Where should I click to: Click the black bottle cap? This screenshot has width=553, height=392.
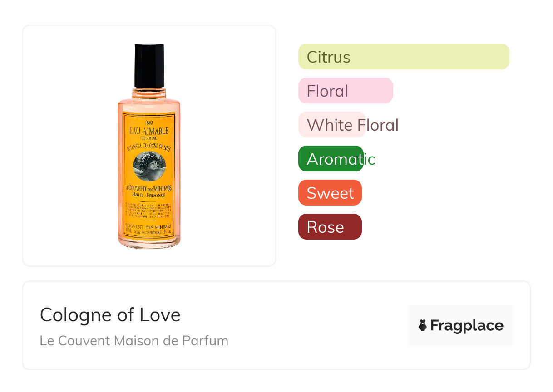click(x=149, y=66)
